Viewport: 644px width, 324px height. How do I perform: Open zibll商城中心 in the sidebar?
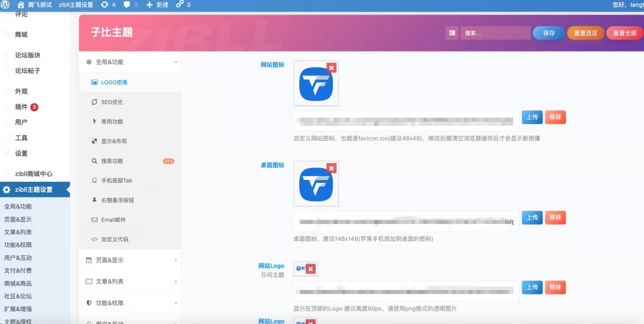(x=35, y=174)
